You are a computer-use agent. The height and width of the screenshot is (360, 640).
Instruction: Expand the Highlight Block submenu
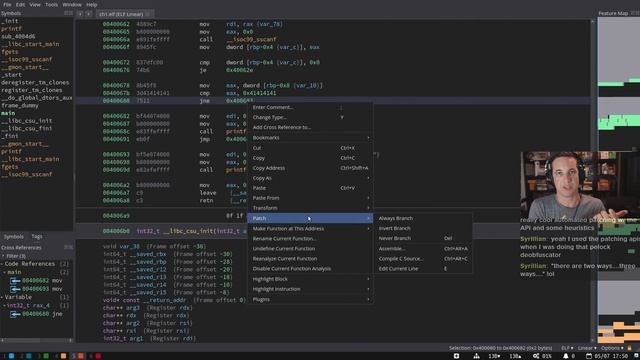310,279
